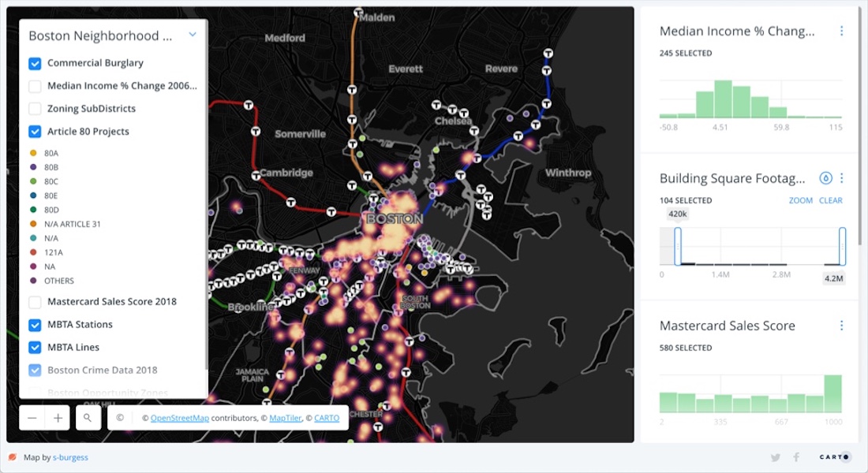Click the Twitter share icon

(775, 457)
